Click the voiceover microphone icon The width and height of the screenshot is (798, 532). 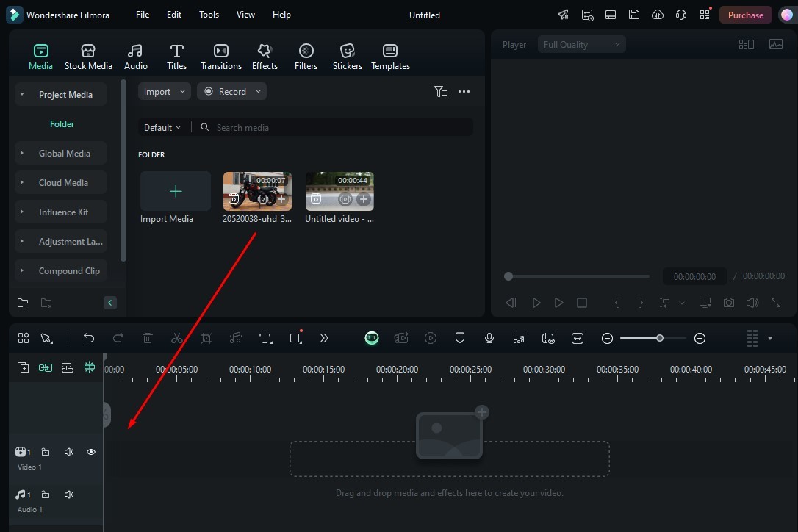tap(489, 338)
